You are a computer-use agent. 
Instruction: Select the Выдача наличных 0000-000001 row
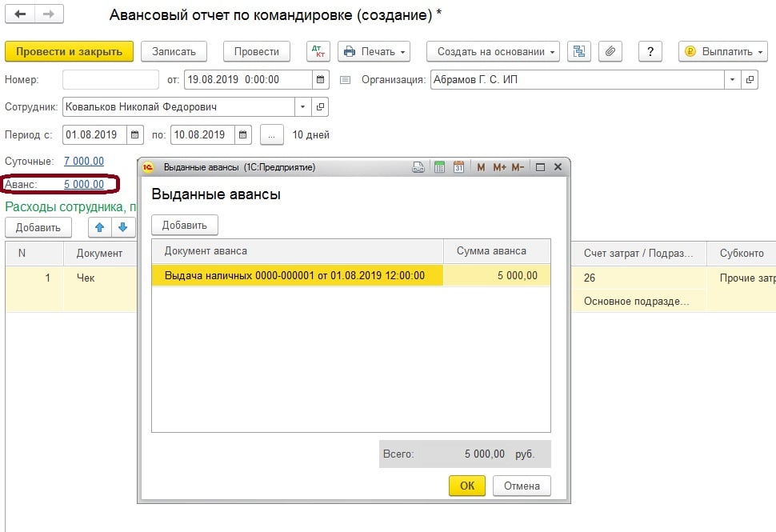point(296,276)
